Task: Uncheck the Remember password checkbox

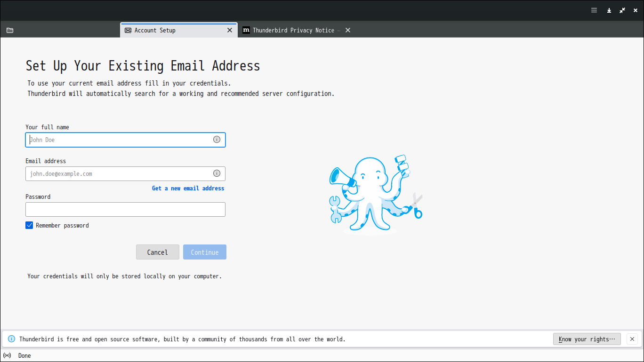Action: coord(29,225)
